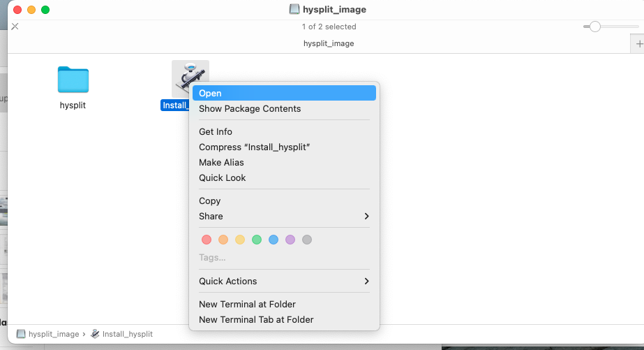The width and height of the screenshot is (644, 350).
Task: Expand the Quick Actions submenu
Action: (x=284, y=282)
